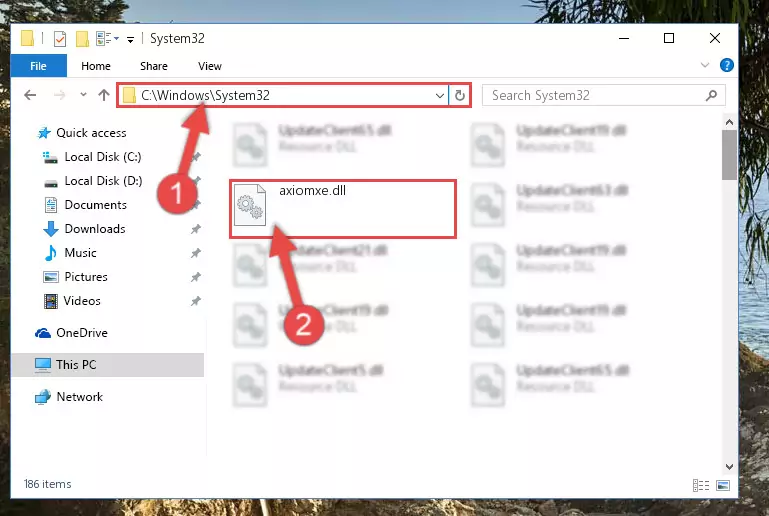The height and width of the screenshot is (516, 769).
Task: Open Documents in the navigation pane
Action: coord(96,205)
